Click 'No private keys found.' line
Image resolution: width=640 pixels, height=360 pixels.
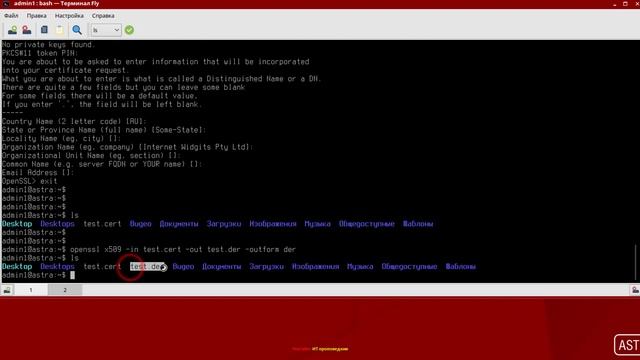pos(48,44)
